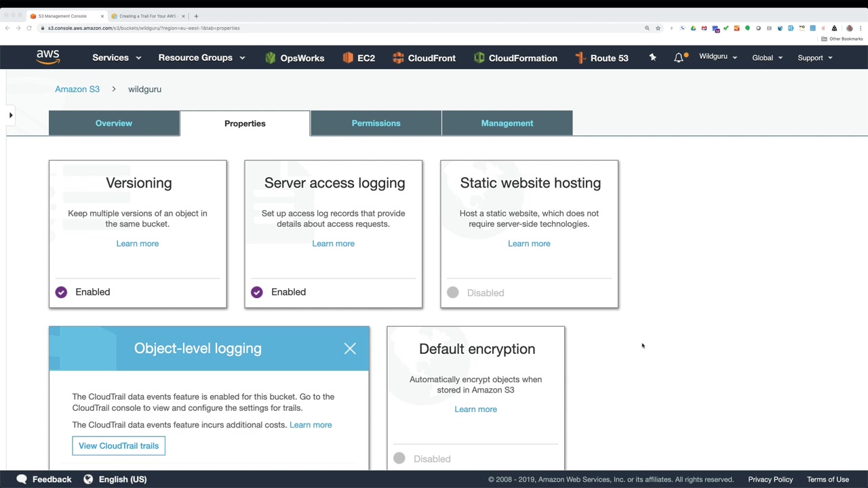Click the pushpin shortcuts icon
The height and width of the screenshot is (488, 868).
652,58
